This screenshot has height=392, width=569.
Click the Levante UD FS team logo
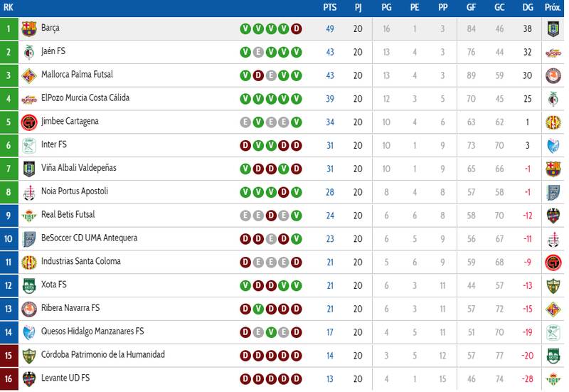(x=28, y=379)
